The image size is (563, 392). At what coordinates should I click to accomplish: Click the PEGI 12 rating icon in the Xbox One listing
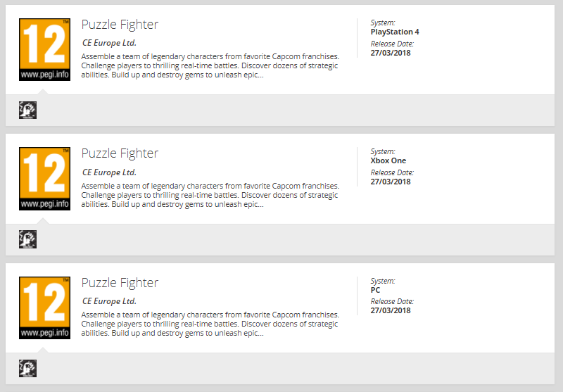pos(44,179)
